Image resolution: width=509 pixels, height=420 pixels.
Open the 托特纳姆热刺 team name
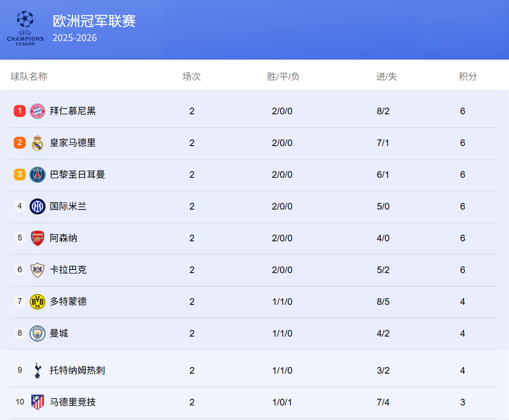coord(77,371)
